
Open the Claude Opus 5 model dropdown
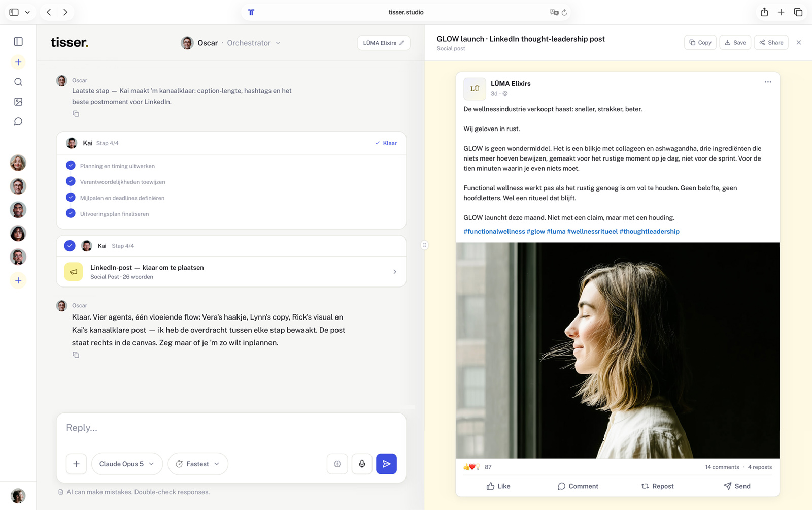click(x=127, y=464)
